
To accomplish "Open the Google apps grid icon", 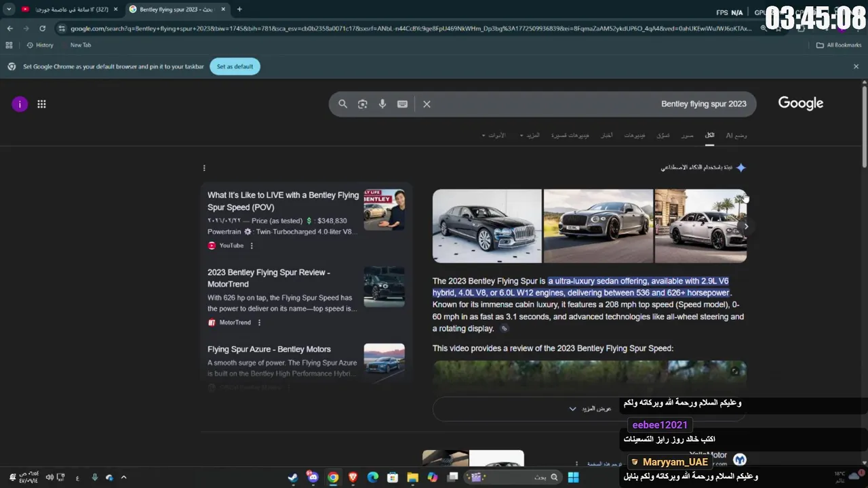I will click(x=41, y=104).
